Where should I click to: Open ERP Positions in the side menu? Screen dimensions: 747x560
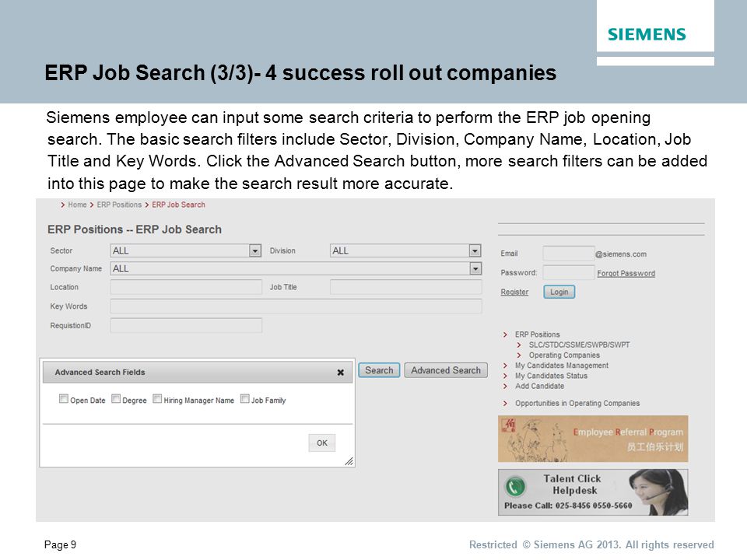pos(538,334)
